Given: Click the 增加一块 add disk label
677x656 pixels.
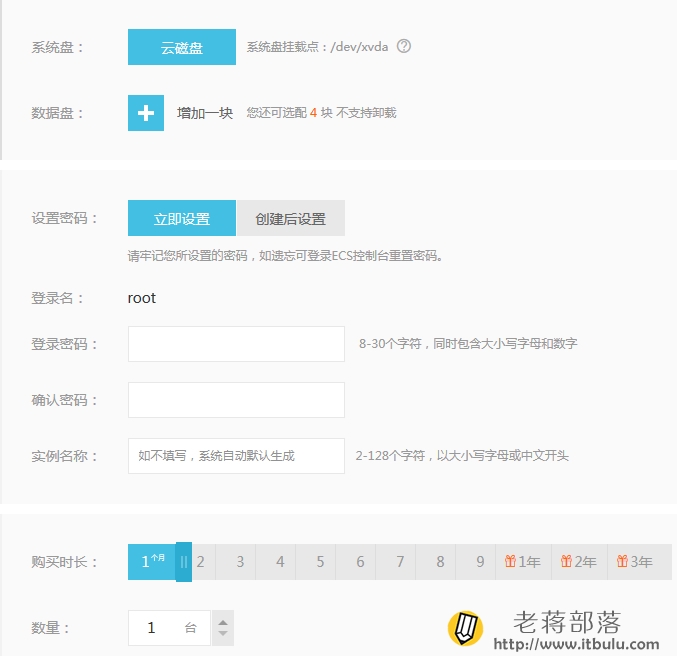Looking at the screenshot, I should (205, 113).
